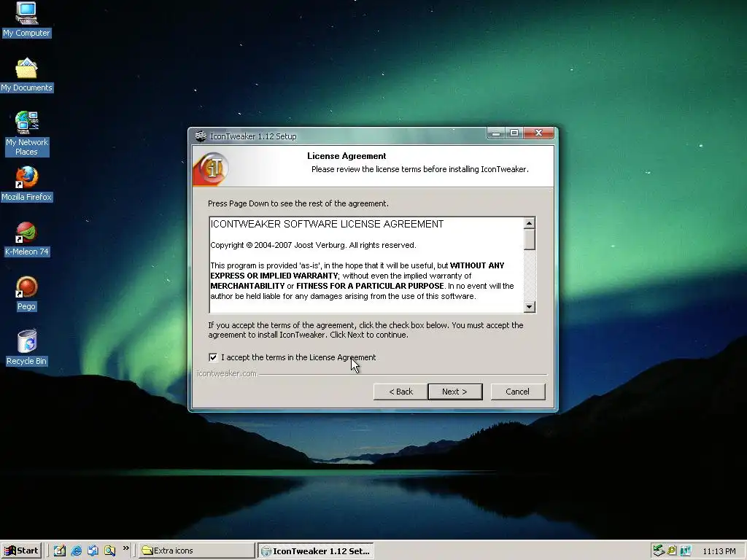
Task: Click the key-shaped system tray icon
Action: (672, 551)
